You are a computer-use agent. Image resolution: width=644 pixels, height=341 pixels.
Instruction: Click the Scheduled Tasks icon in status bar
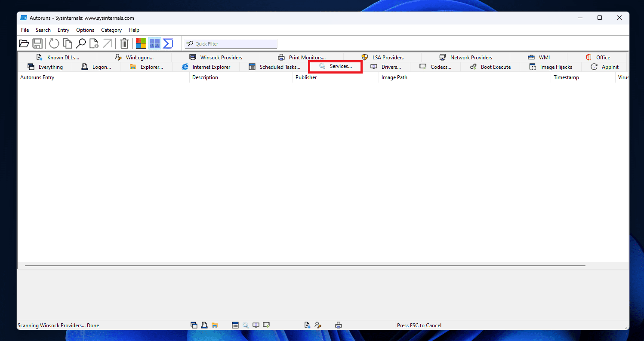235,325
